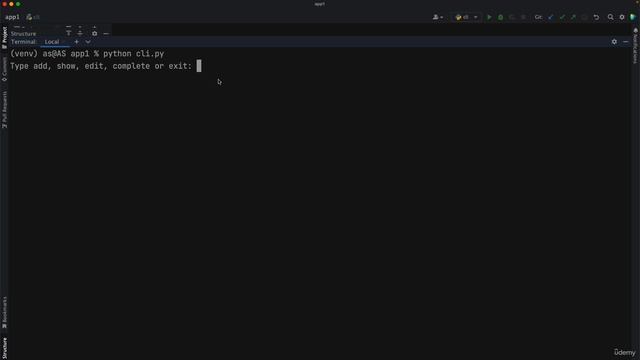The image size is (640, 360).
Task: Add a new terminal session with the plus icon
Action: point(76,42)
